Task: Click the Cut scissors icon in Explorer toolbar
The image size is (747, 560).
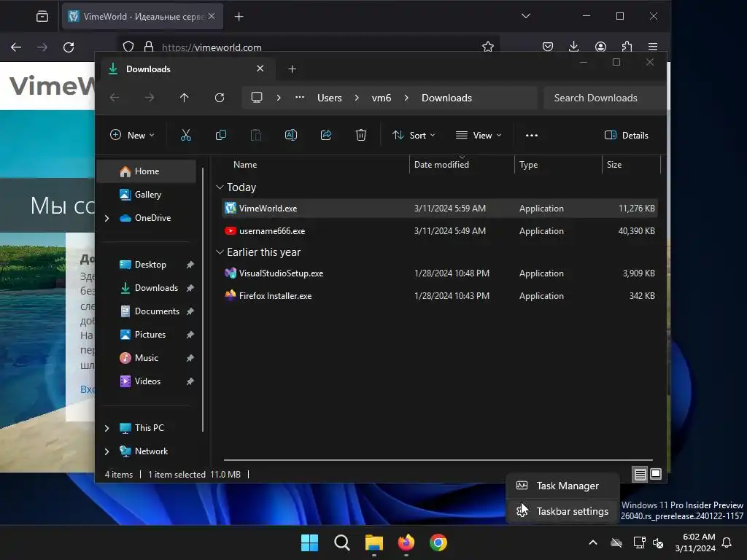Action: (186, 135)
